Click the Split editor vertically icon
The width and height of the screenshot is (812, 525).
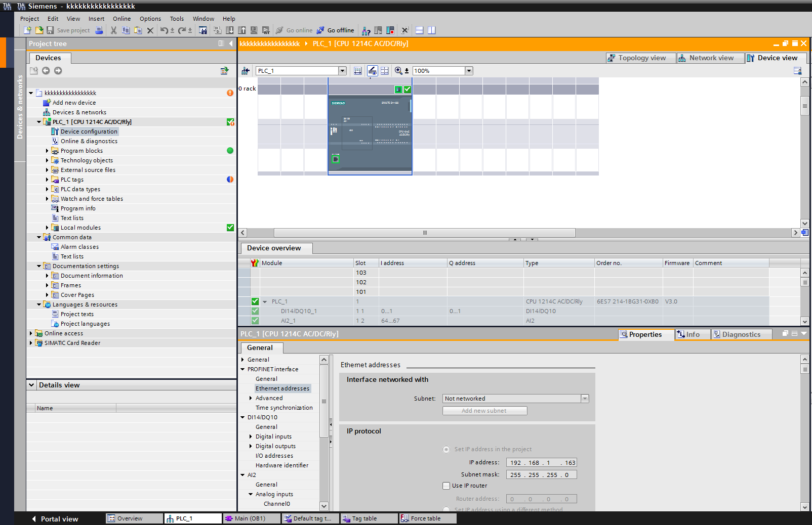[432, 30]
